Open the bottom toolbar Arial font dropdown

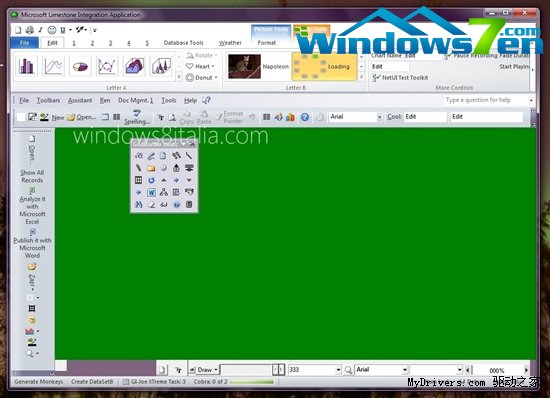(405, 370)
